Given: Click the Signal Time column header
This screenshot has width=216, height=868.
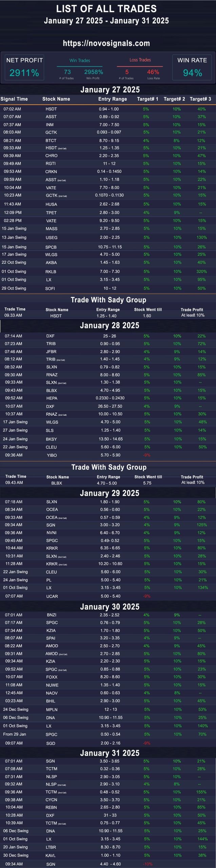Looking at the screenshot, I should 14,99.
